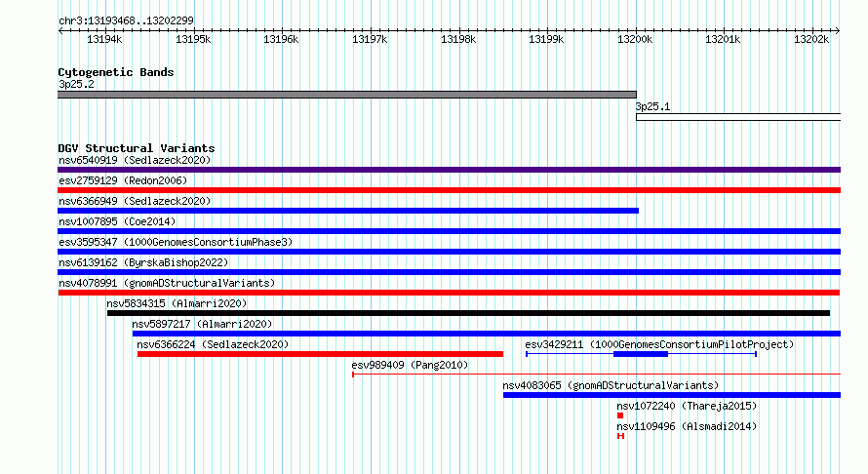Select the blue nsv4083065 variant bar
The image size is (868, 474).
(x=672, y=395)
